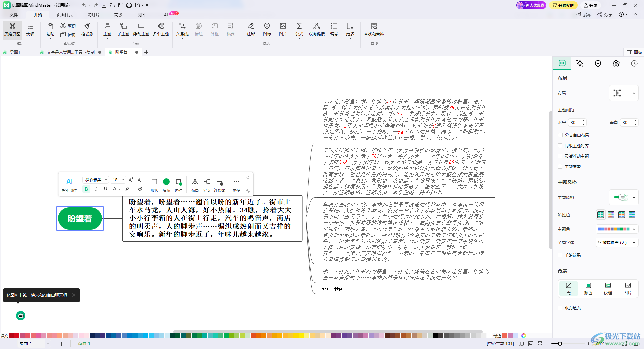Open the 微软雅黑 font dropdown in toolbar

96,180
